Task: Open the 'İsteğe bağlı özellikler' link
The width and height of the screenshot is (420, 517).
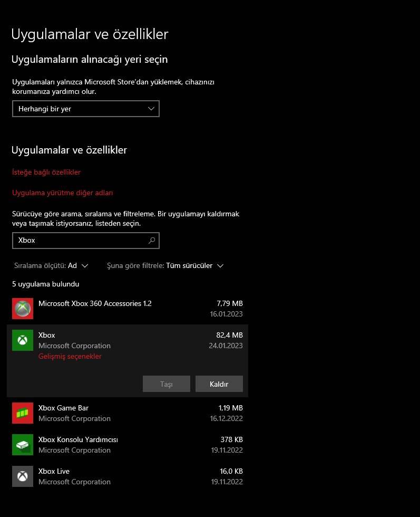Action: (46, 172)
